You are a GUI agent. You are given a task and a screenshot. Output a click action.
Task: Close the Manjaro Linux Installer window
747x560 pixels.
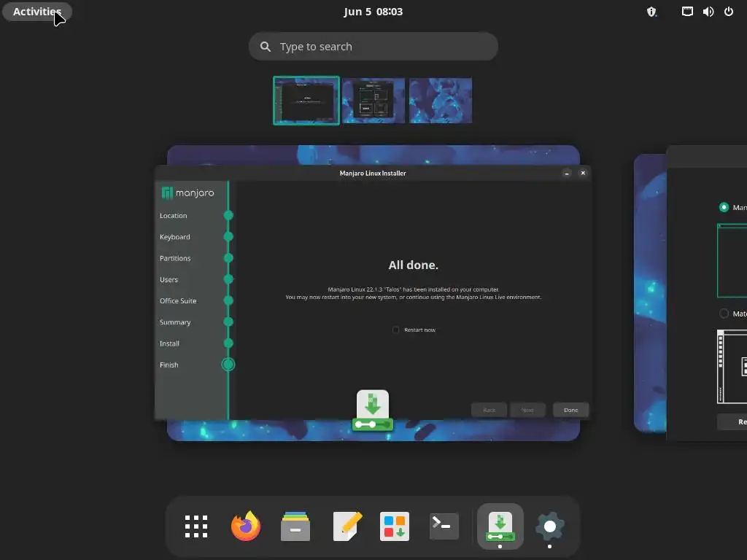coord(583,174)
